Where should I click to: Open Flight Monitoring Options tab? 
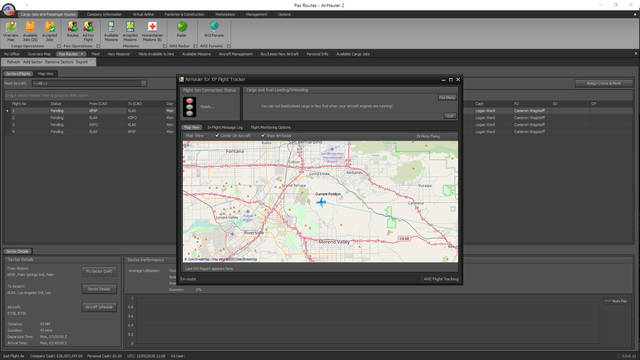pos(271,127)
